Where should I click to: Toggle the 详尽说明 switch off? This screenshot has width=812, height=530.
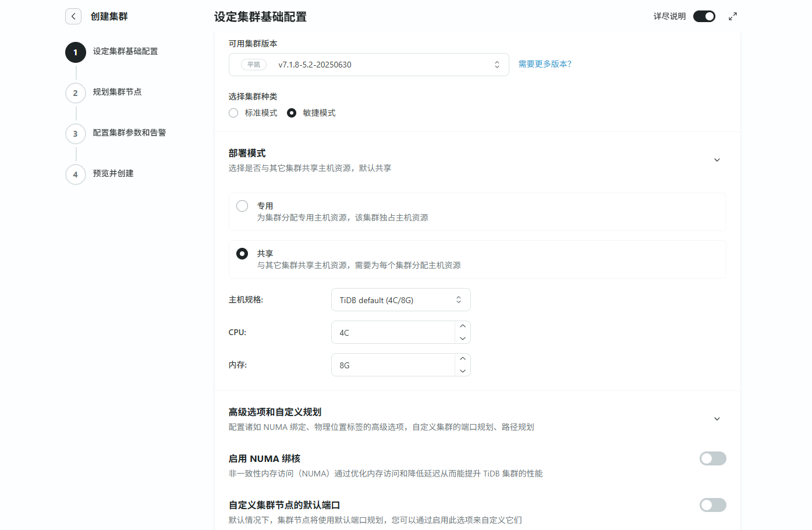[704, 16]
